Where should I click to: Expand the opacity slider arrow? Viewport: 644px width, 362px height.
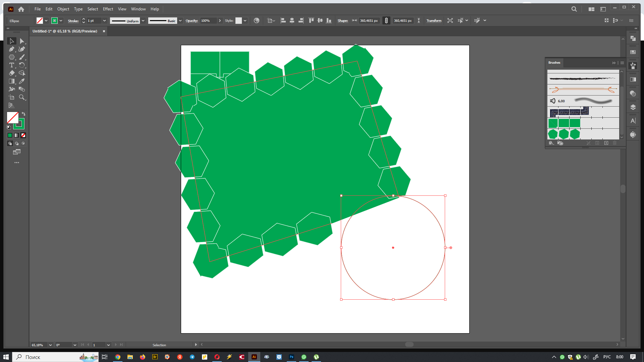click(x=220, y=21)
